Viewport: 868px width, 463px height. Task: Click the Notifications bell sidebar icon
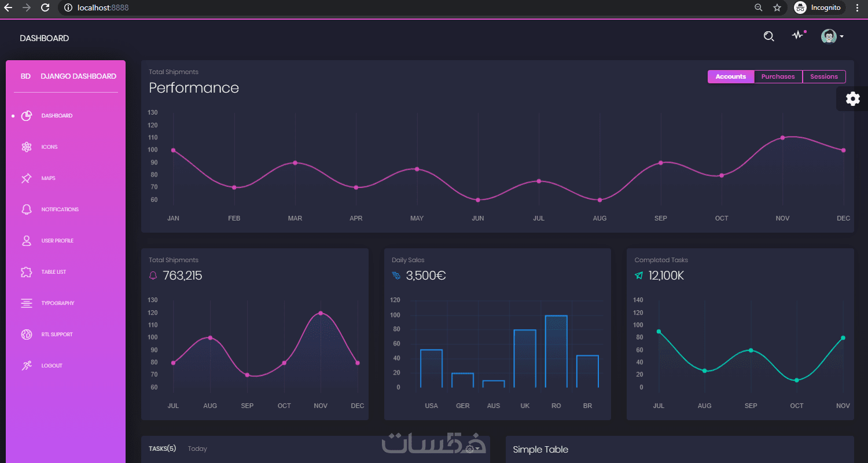click(x=27, y=210)
